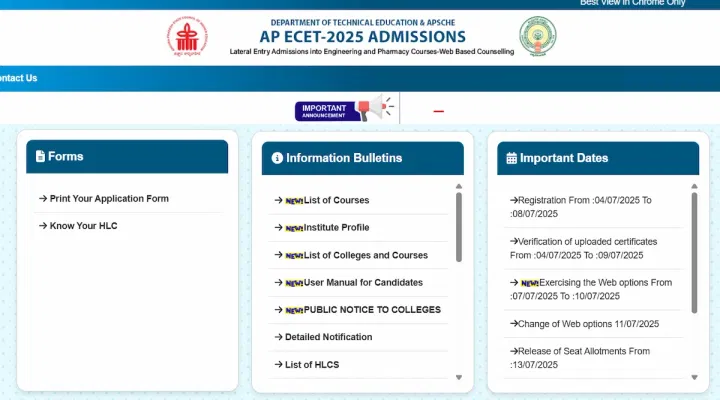This screenshot has width=720, height=400.
Task: Open List of Colleges and Courses
Action: pos(365,255)
